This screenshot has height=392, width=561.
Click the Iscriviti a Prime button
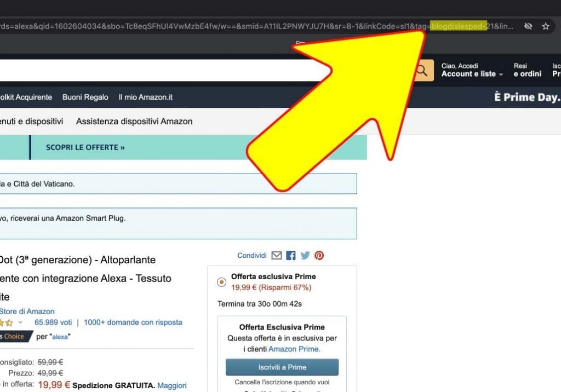click(282, 367)
